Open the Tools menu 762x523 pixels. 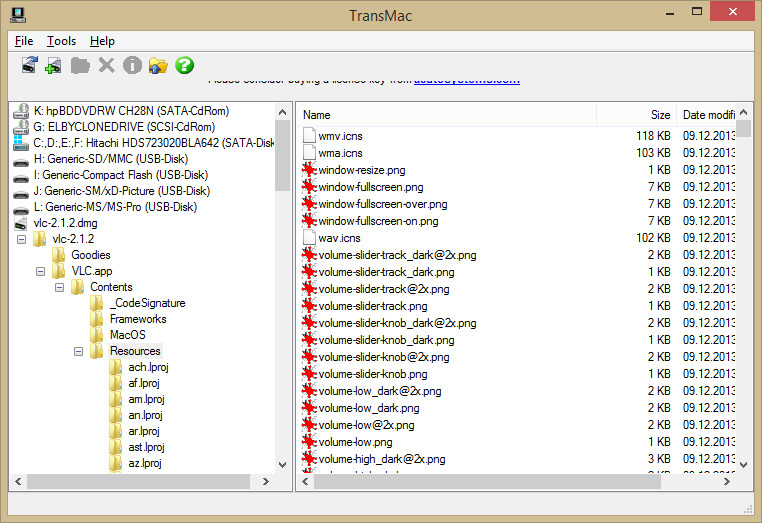(61, 41)
